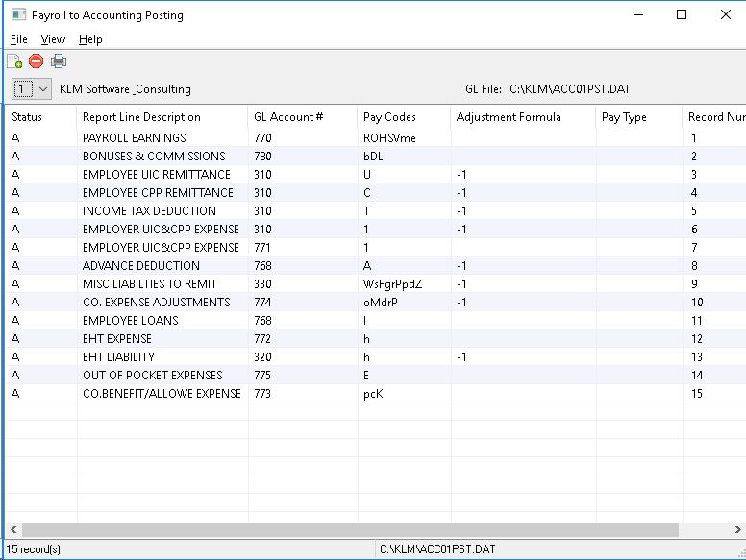Open the View menu
The width and height of the screenshot is (746, 560).
pos(53,39)
